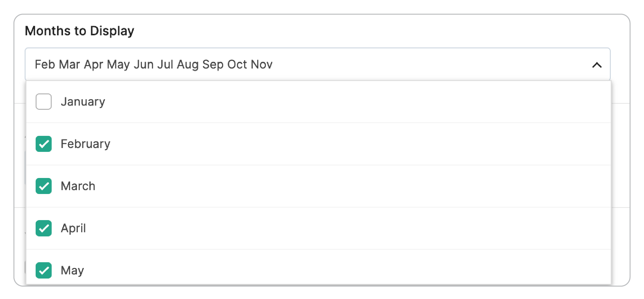
Task: Click the green checkmark next to February
Action: [x=43, y=144]
